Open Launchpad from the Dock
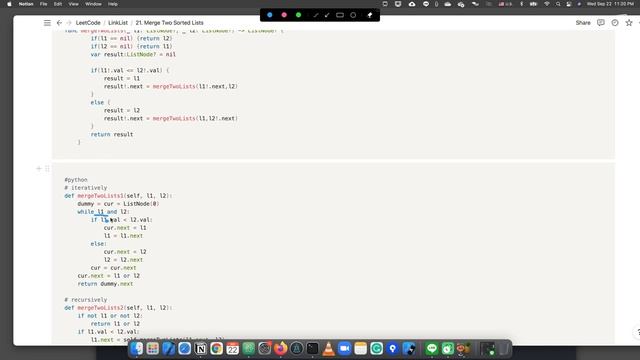 click(153, 349)
